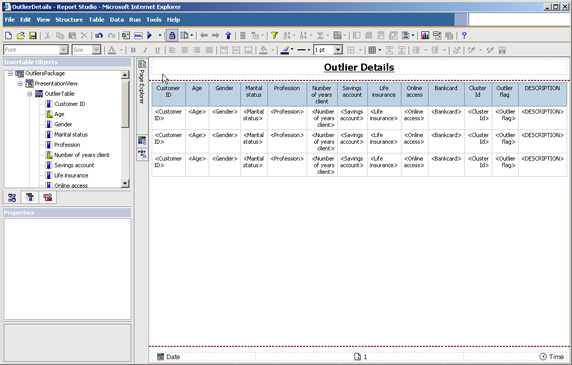Open the Size combo box
This screenshot has height=365, width=572.
pos(86,50)
